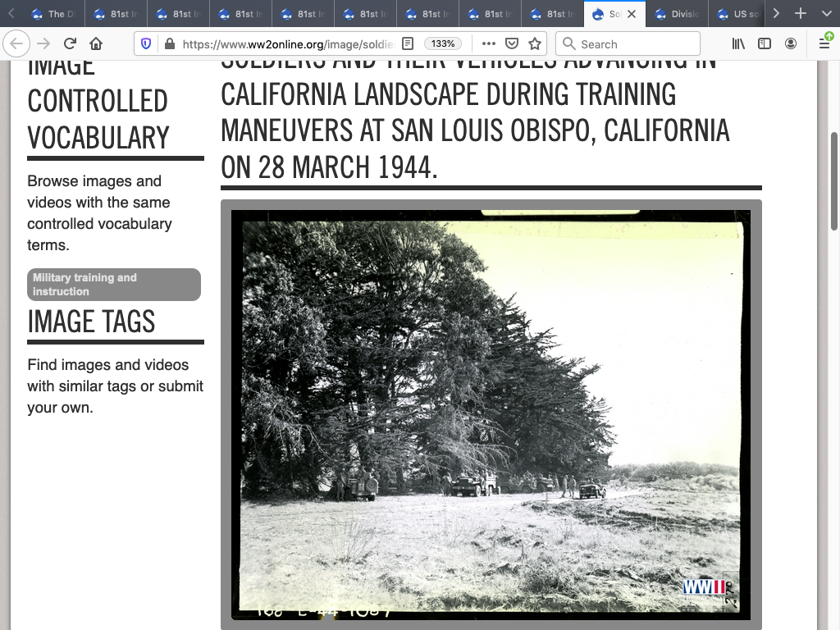Toggle the sidebar panel view
Viewport: 840px width, 630px height.
pos(765,44)
